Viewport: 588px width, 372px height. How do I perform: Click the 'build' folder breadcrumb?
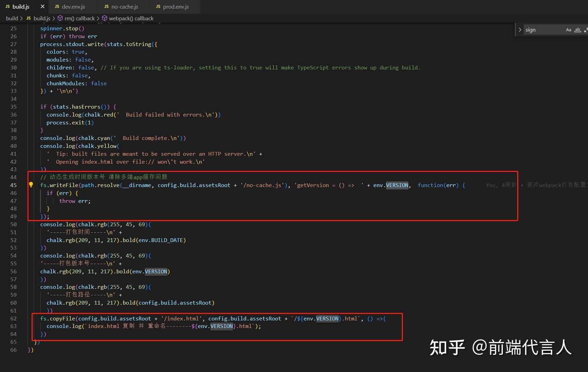tap(12, 18)
